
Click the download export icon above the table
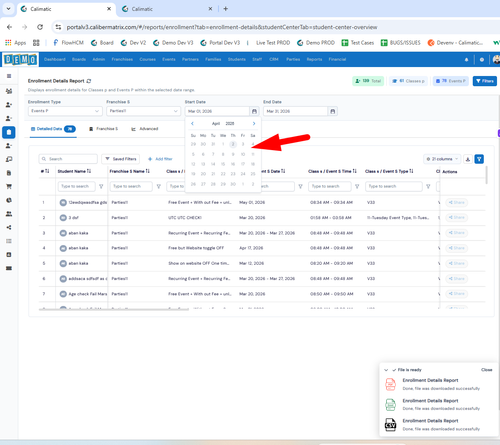[468, 159]
